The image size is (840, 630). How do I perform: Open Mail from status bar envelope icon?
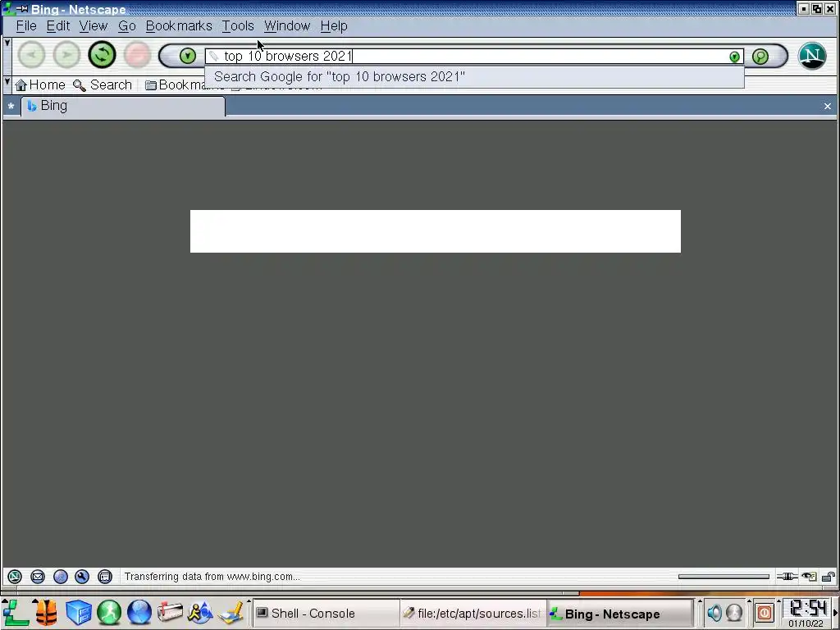tap(38, 577)
